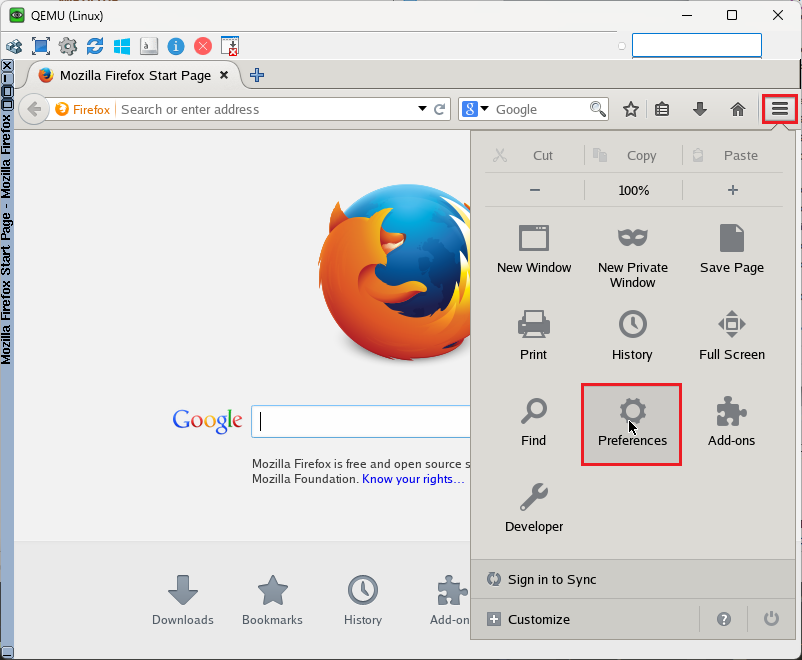Open Add-ons from the menu panel

click(x=731, y=423)
